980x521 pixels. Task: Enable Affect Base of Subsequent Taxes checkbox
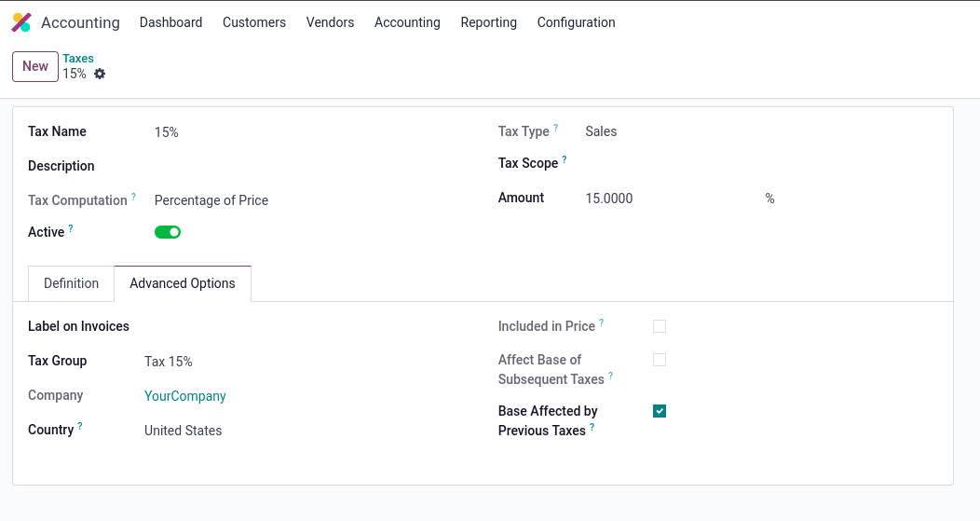point(660,360)
